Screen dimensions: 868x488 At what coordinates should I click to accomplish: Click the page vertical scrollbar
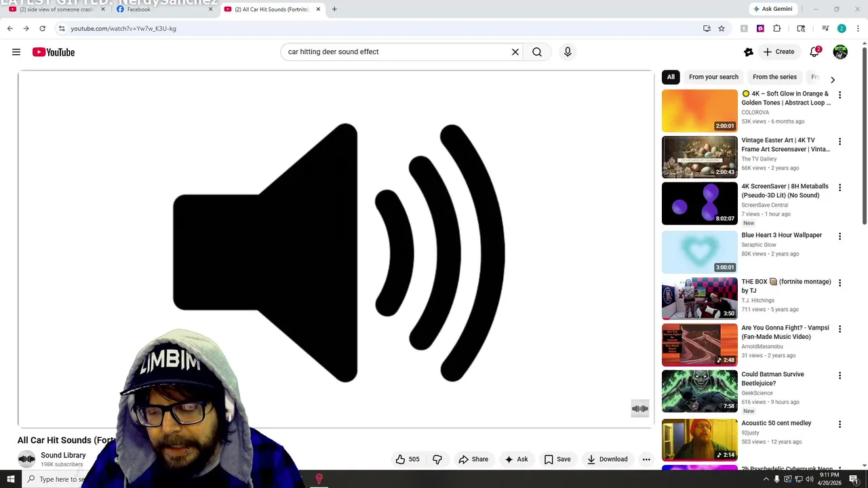click(864, 136)
